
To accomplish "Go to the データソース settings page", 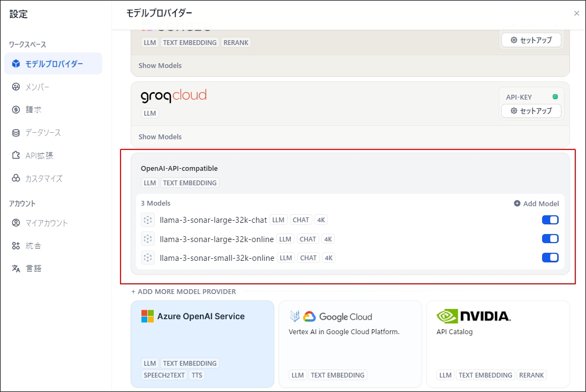I will coord(43,133).
